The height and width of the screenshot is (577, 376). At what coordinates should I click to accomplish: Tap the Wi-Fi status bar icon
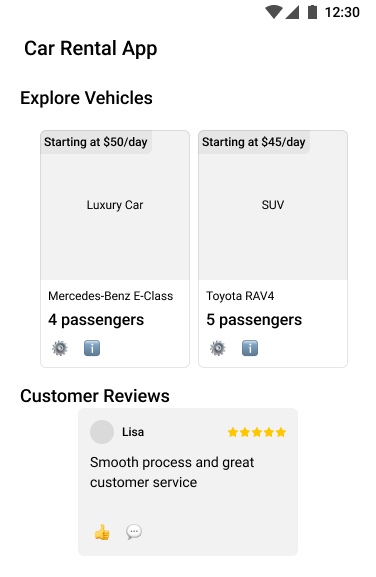[274, 12]
